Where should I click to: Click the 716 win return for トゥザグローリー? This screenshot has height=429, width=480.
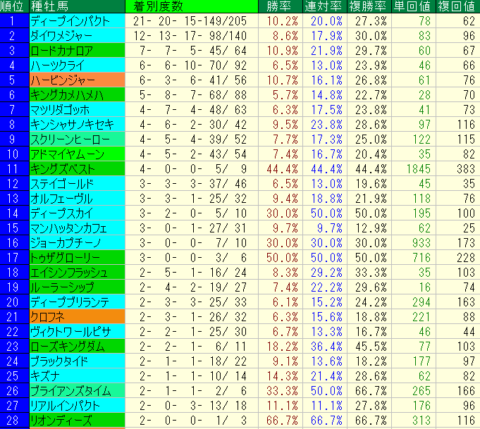click(422, 258)
